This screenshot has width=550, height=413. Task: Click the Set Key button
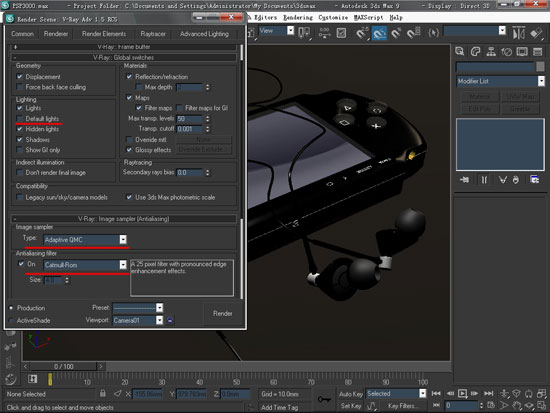click(x=351, y=406)
